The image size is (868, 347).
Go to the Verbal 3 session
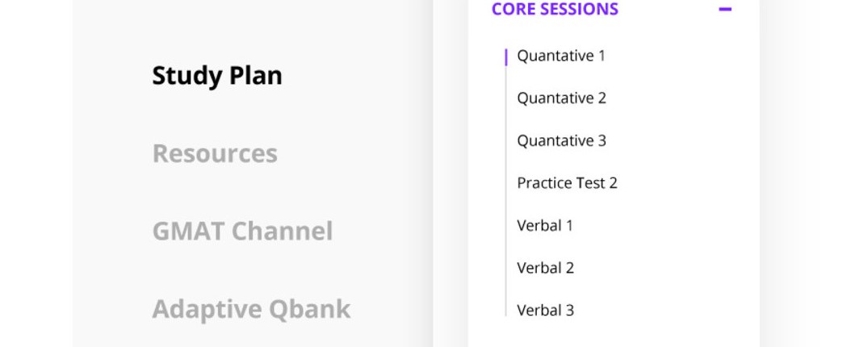(x=545, y=311)
